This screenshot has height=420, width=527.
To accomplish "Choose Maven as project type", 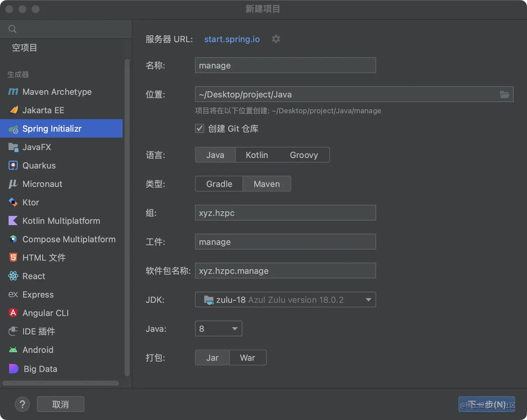I will coord(267,184).
